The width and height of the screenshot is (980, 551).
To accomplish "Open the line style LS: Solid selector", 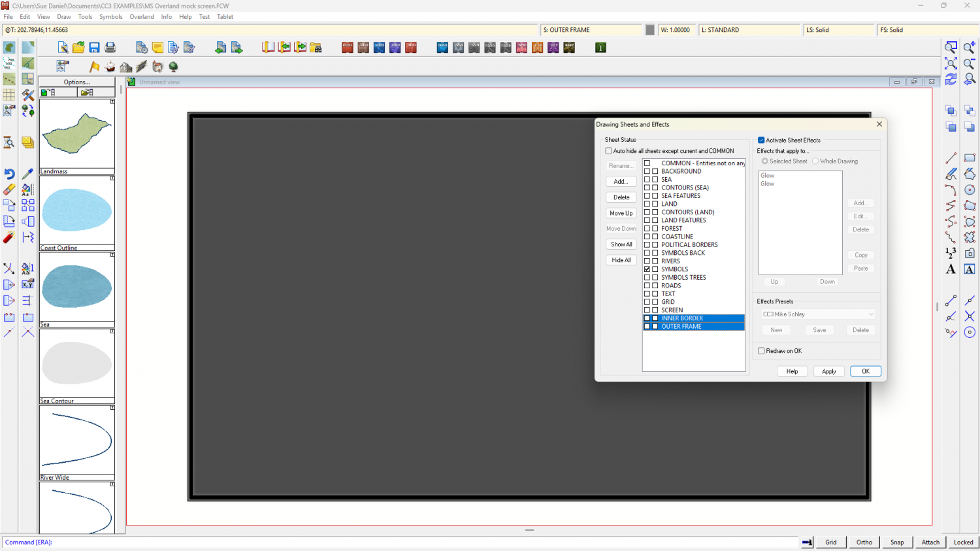I will (x=838, y=30).
